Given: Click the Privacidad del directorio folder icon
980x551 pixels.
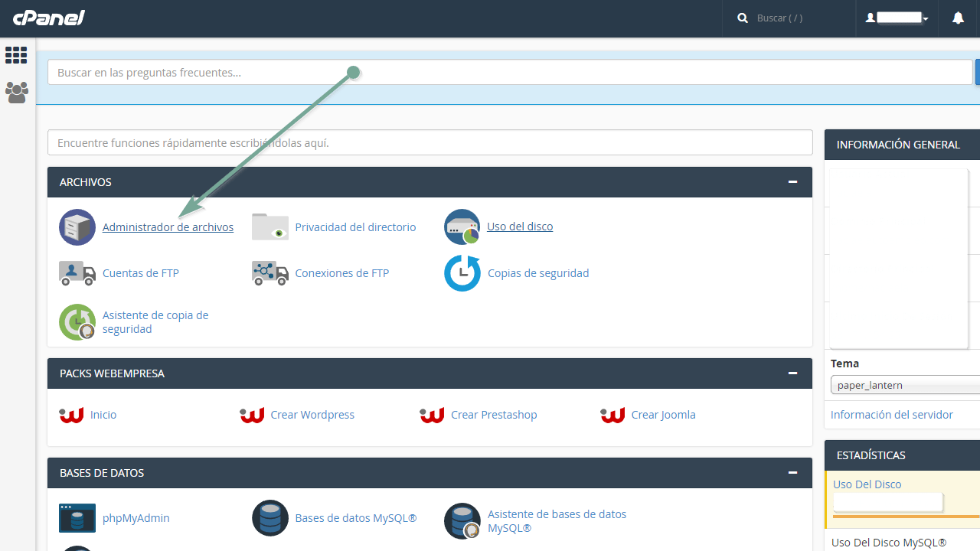Looking at the screenshot, I should (270, 227).
